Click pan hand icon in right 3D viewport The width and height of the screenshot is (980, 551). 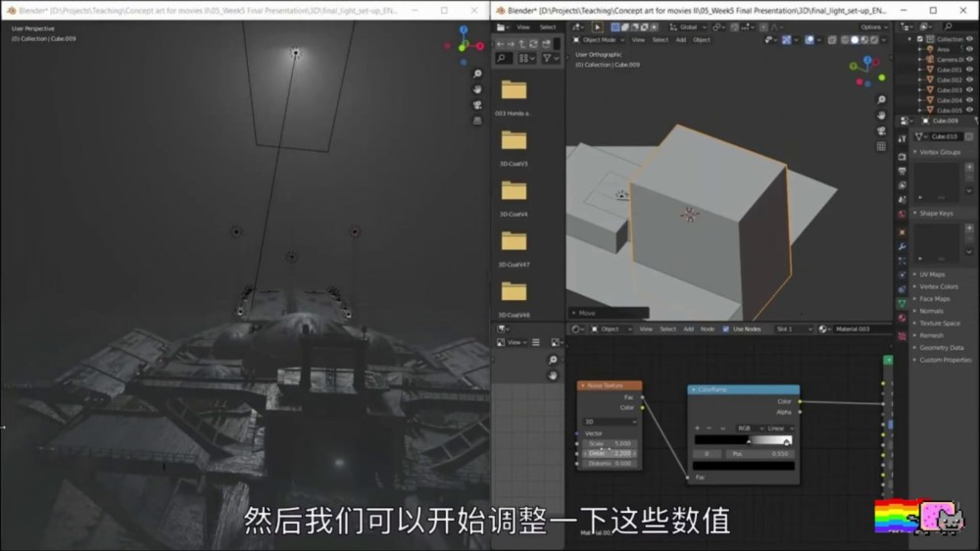click(881, 116)
